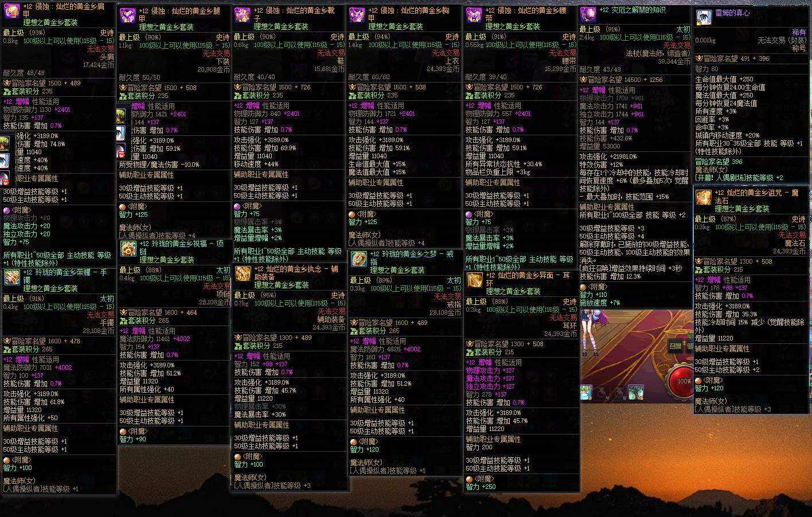812x517 pixels.
Task: Select the 生命值最大值 +15% chest stat
Action: 377,164
